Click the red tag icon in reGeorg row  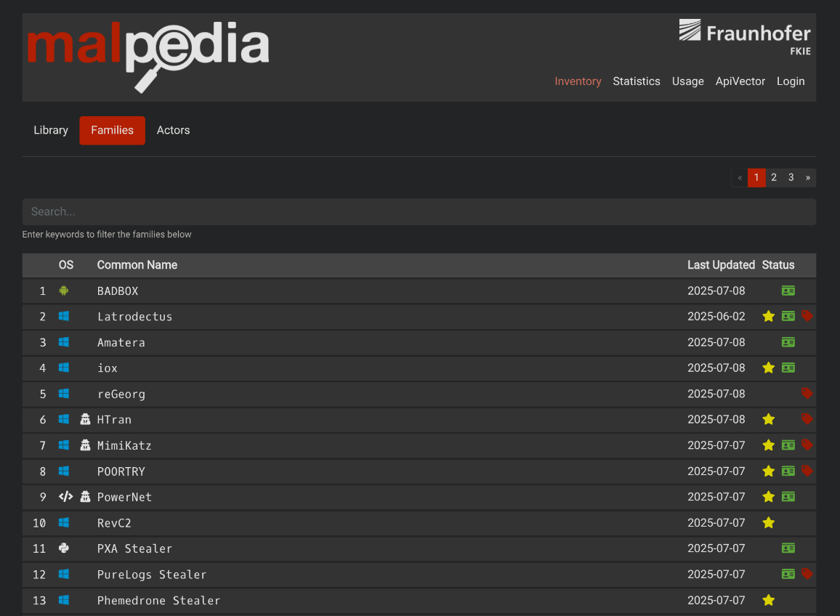click(807, 394)
